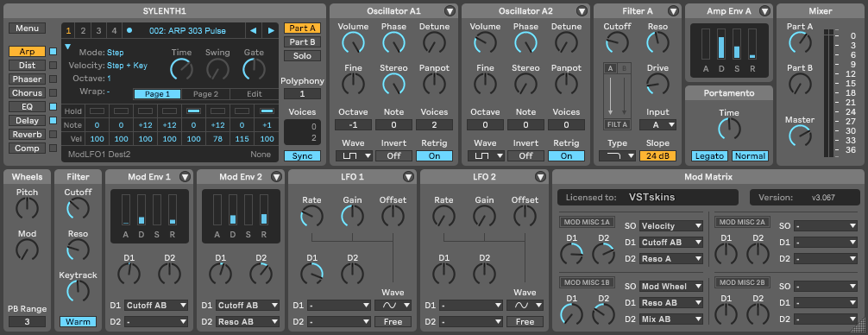Screen dimensions: 868x335
Task: Click the Filter A Cutoff knob
Action: click(x=617, y=42)
